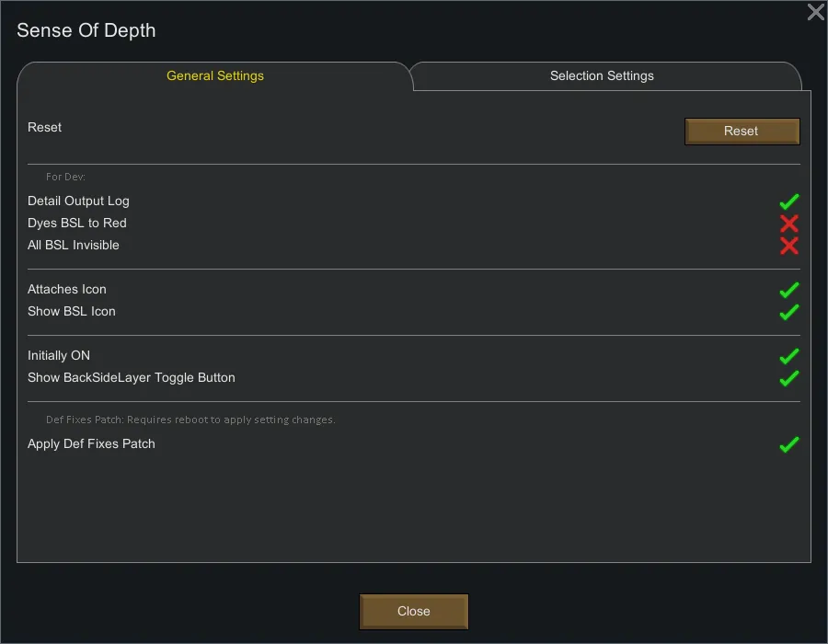828x644 pixels.
Task: Switch to the Selection Settings tab
Action: (602, 76)
